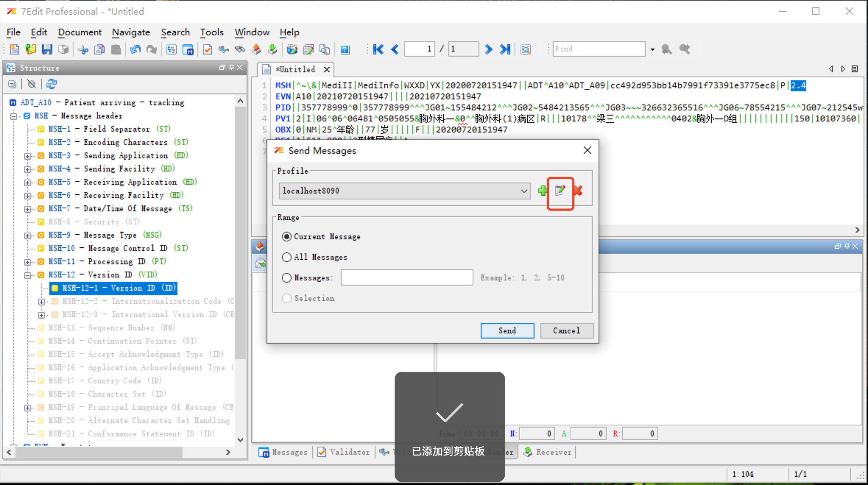Click the Cut scissors icon

(83, 49)
